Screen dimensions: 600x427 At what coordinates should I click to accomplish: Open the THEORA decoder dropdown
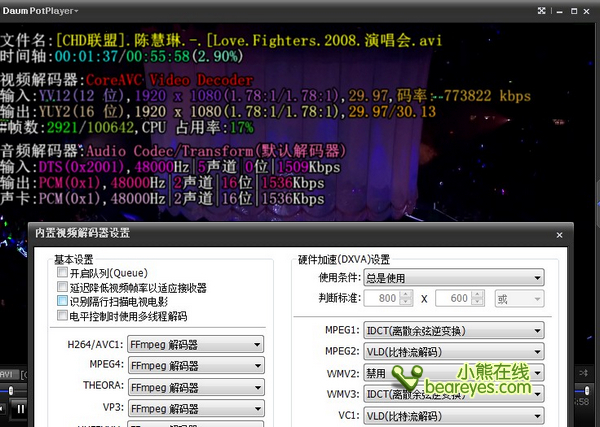[196, 387]
